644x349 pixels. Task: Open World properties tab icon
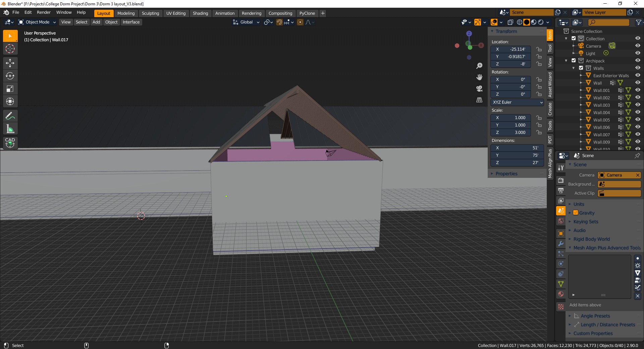click(561, 221)
